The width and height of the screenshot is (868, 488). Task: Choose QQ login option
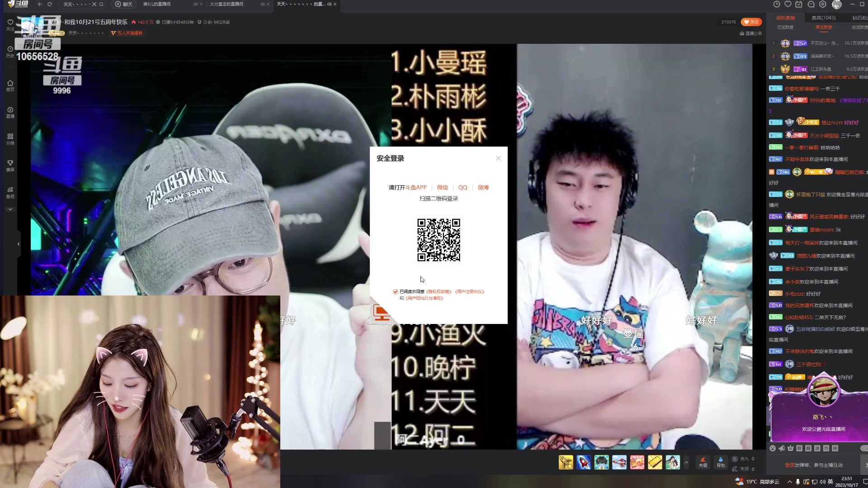[462, 188]
